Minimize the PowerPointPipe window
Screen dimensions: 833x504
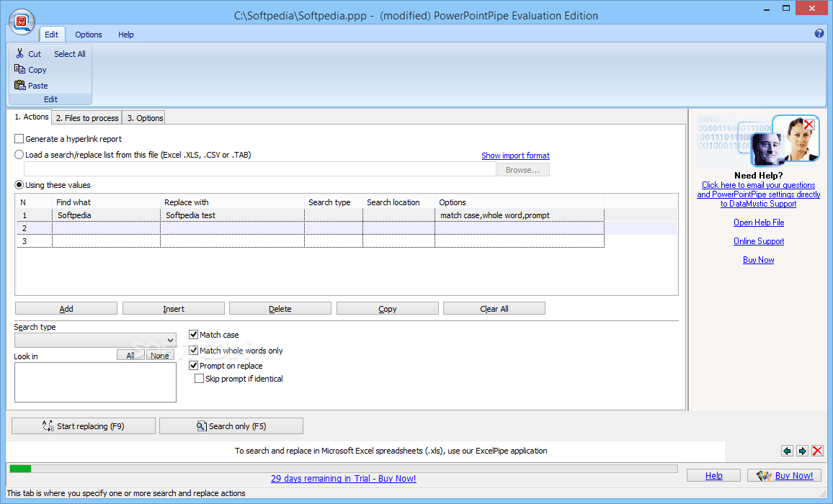pyautogui.click(x=766, y=9)
